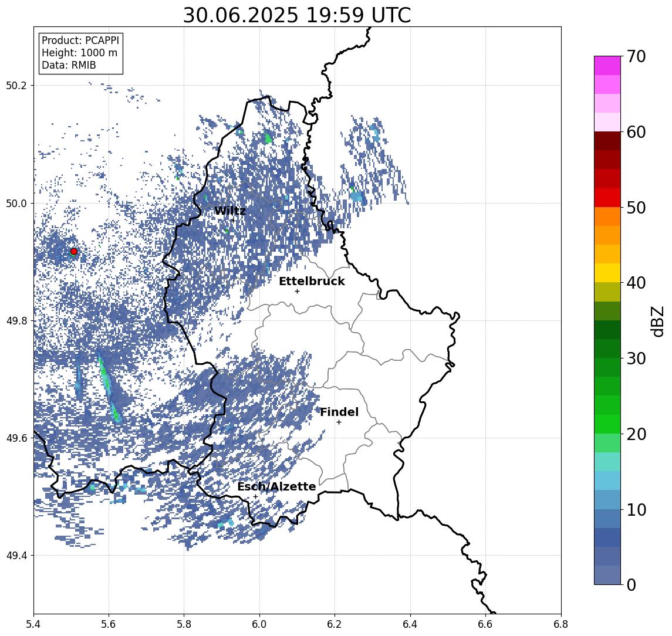This screenshot has width=672, height=636.
Task: Click the latitude label 49.8
Action: [16, 320]
